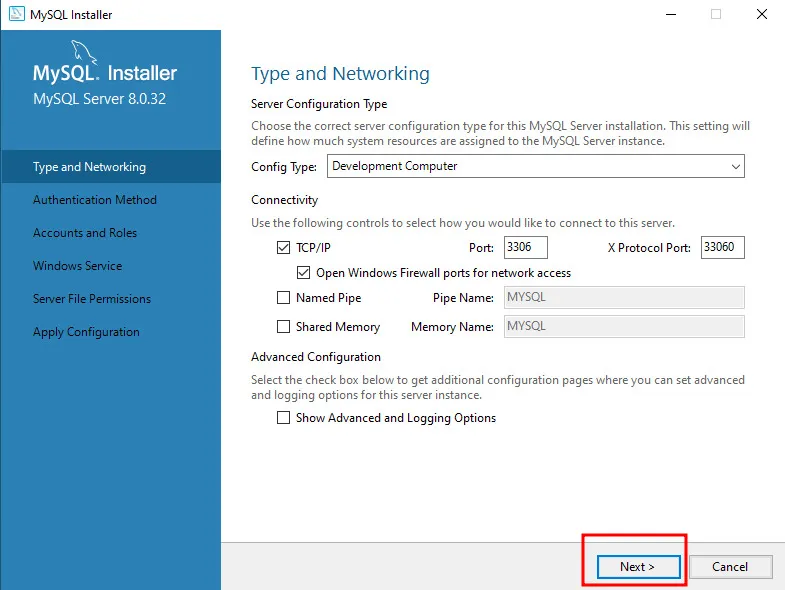Click the Port field showing 3306
Viewport: 785px width, 590px height.
coord(526,247)
